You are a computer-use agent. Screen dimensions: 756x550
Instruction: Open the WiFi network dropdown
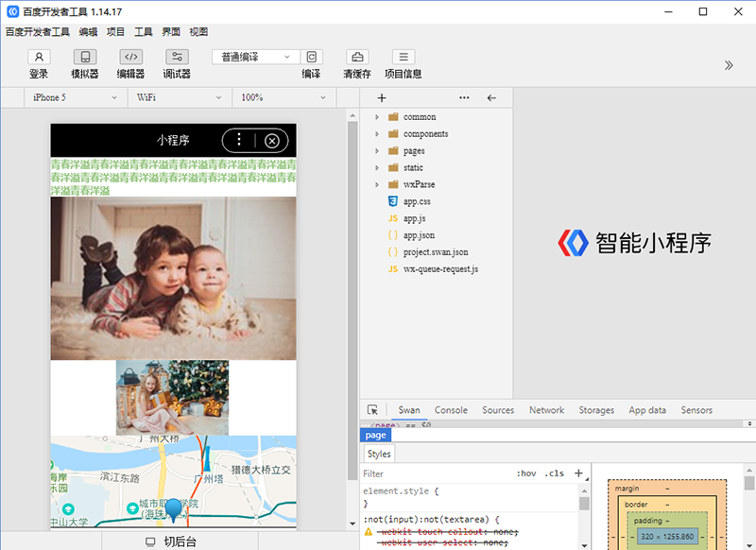coord(179,97)
